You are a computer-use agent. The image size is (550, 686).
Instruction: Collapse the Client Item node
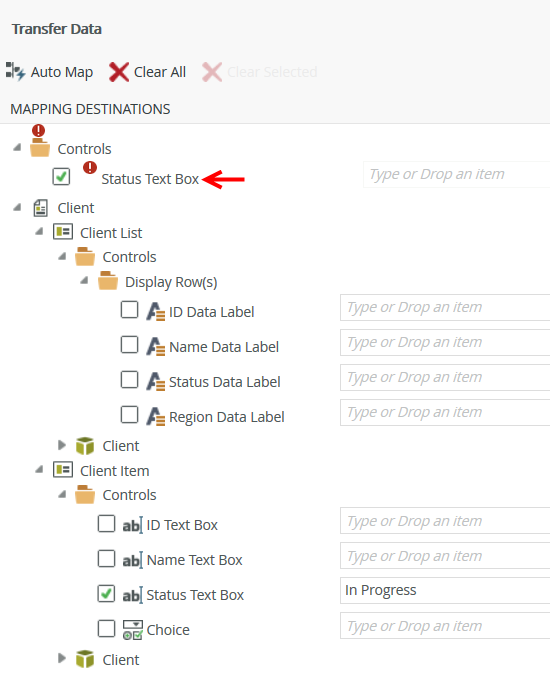[x=39, y=469]
